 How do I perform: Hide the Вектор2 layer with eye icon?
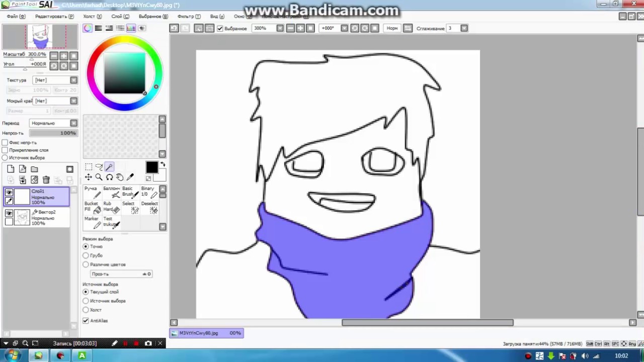(9, 213)
